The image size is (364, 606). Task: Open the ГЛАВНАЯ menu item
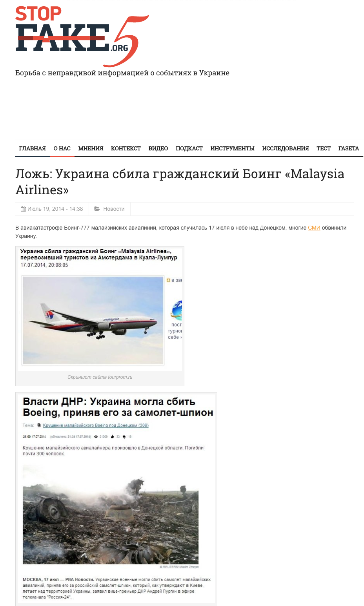pos(33,148)
